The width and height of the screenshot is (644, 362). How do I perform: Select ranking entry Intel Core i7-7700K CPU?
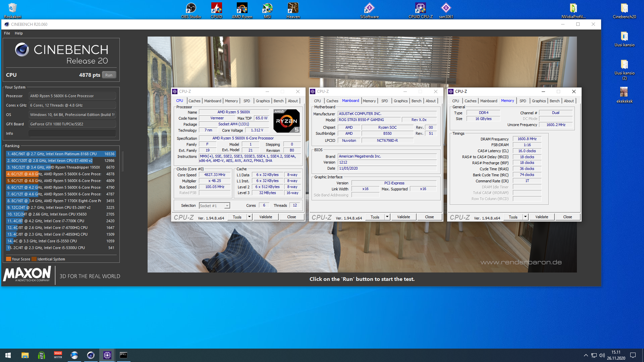[61, 221]
